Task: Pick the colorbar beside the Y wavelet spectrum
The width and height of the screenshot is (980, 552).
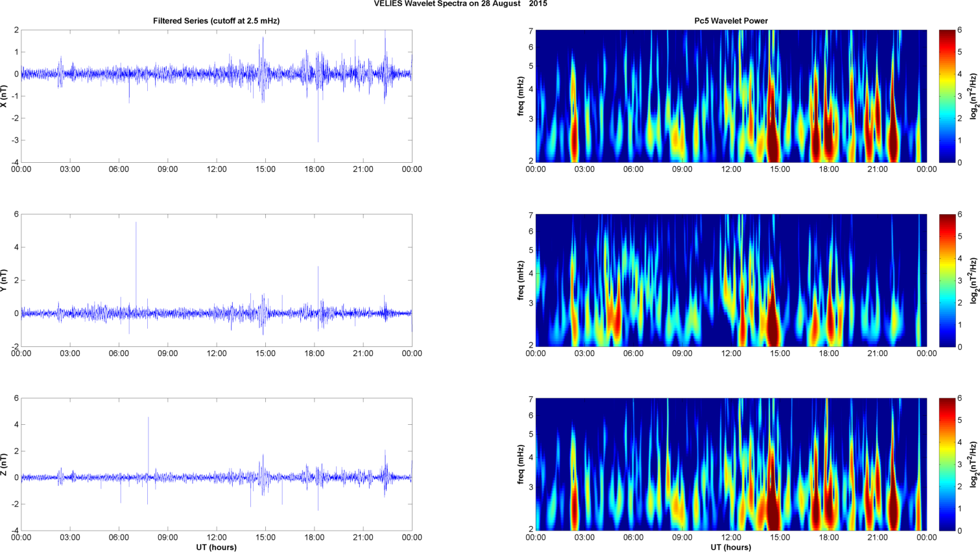Action: click(x=947, y=280)
